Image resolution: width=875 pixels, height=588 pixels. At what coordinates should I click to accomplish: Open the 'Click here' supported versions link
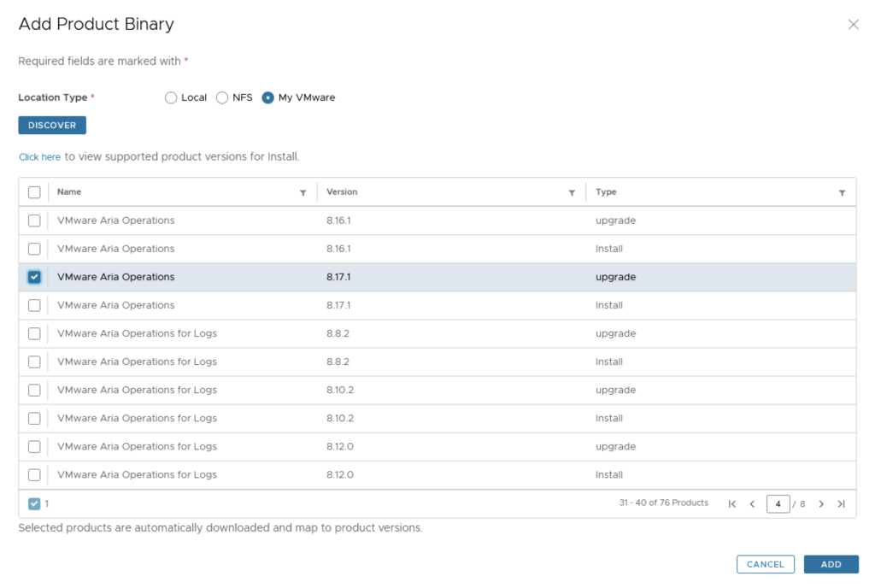pyautogui.click(x=39, y=157)
